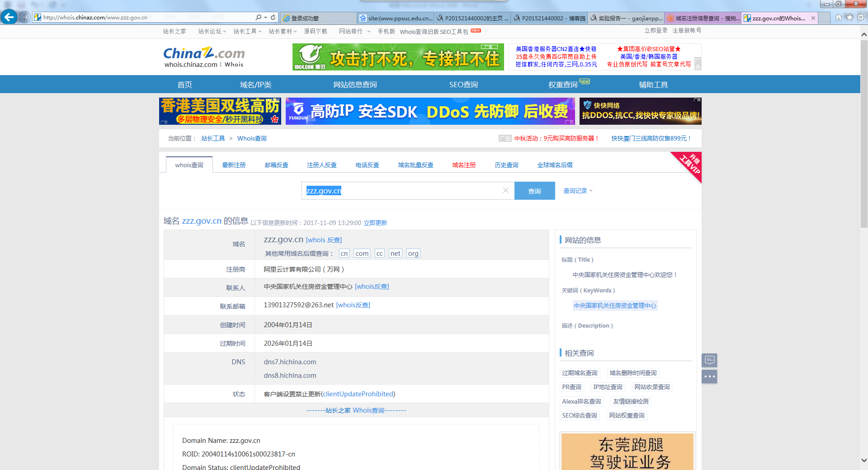Click the Alexa排名查询 related link
The height and width of the screenshot is (470, 868).
pos(581,401)
